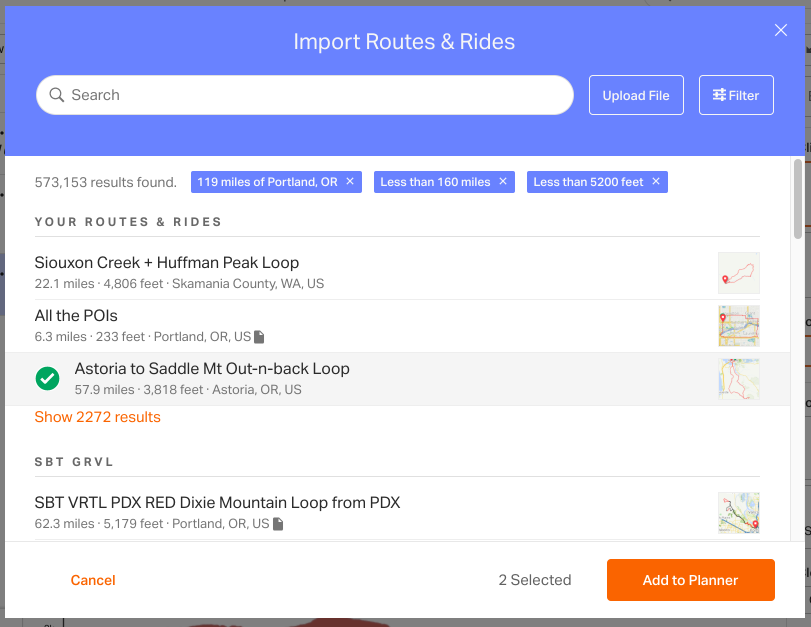Remove the 119 miles of Portland filter

point(350,182)
